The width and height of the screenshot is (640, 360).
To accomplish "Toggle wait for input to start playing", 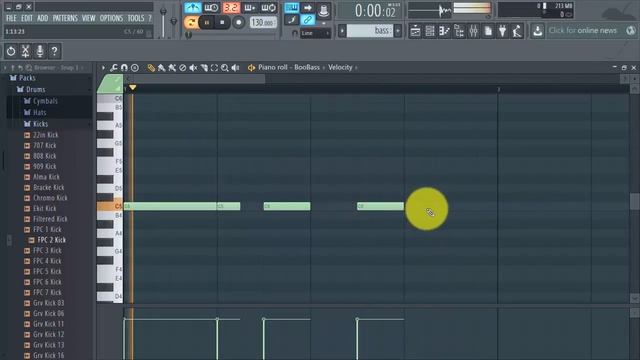I will [211, 8].
